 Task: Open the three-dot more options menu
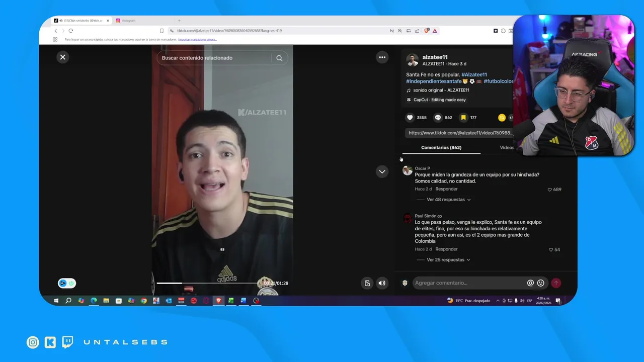pos(382,57)
